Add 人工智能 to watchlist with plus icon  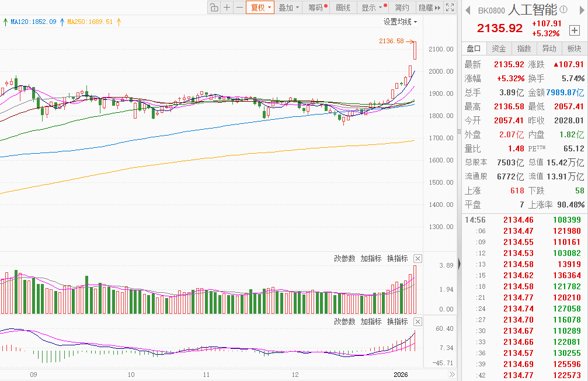click(x=575, y=30)
